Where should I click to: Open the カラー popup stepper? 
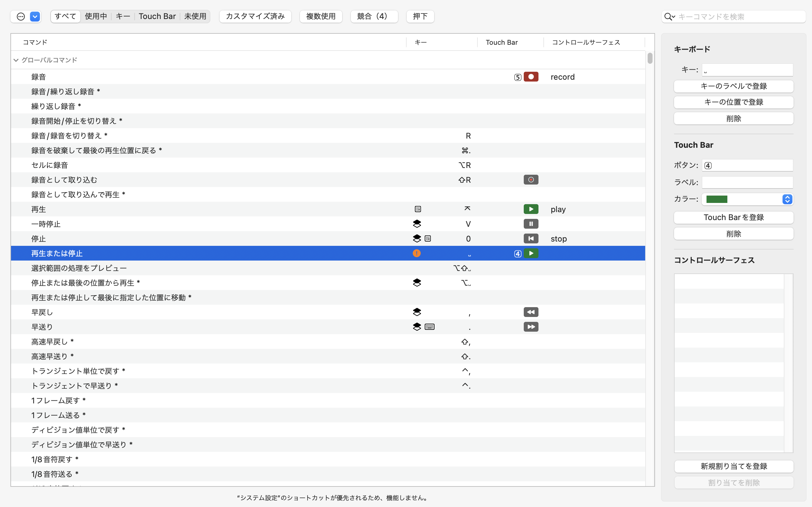tap(787, 199)
